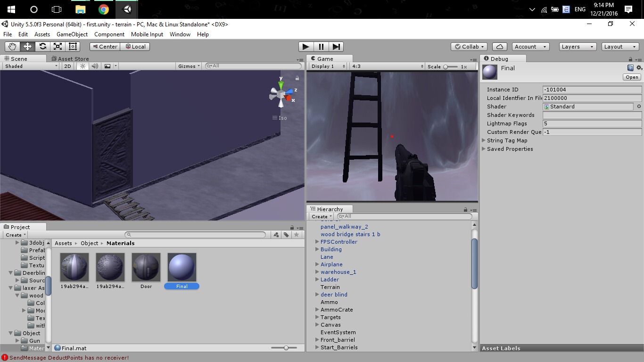Select the Rotate tool
The width and height of the screenshot is (644, 362).
42,46
